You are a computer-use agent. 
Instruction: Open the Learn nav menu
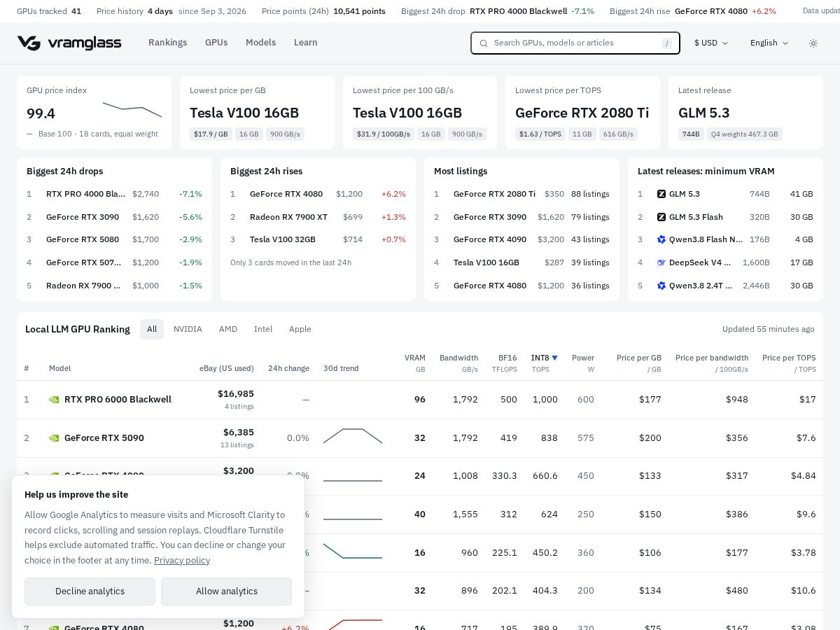pos(305,43)
